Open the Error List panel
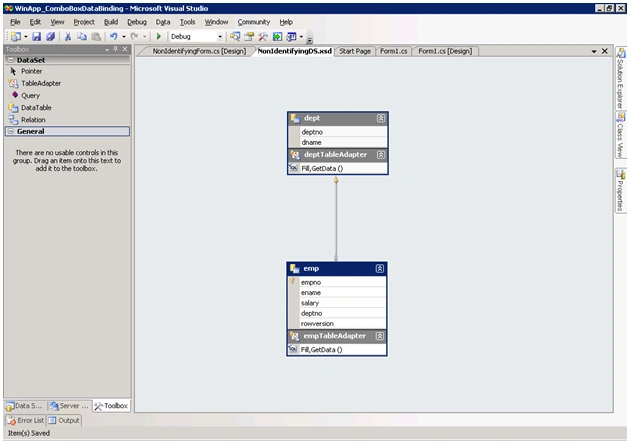Viewport: 631px width, 442px height. click(x=25, y=420)
